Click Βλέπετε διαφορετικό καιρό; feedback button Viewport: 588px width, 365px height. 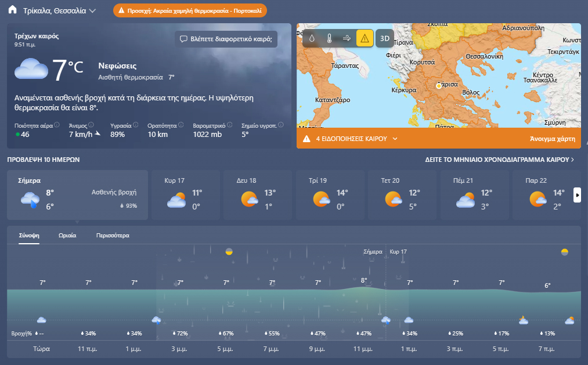pos(226,39)
